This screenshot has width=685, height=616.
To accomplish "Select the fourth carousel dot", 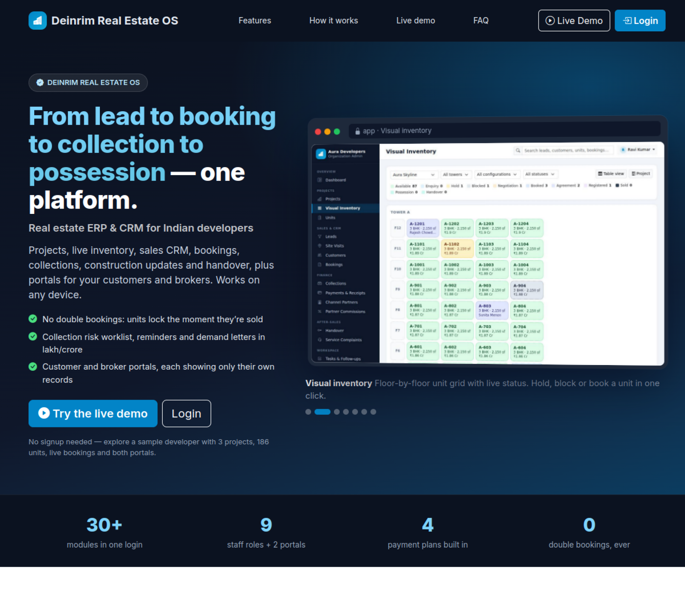I will [x=346, y=412].
